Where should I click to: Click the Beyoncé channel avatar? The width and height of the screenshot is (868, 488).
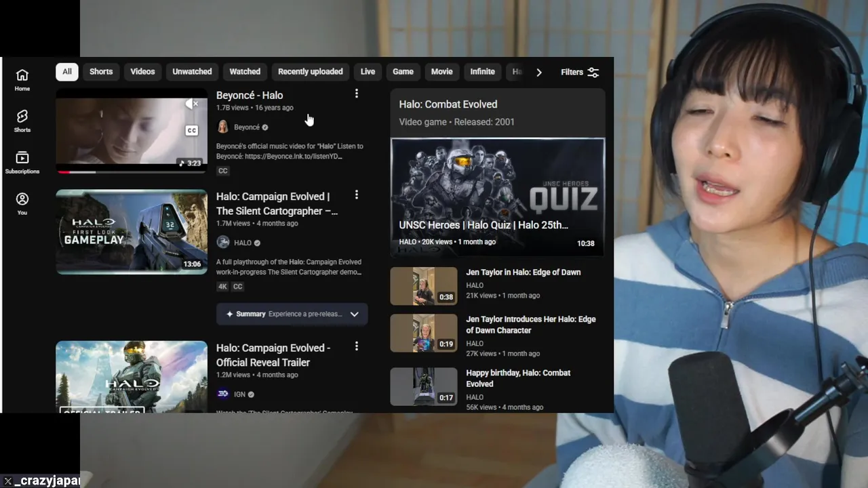(x=222, y=127)
